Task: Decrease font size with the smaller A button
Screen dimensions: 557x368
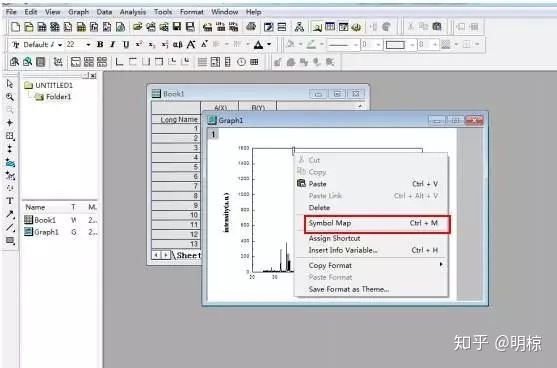Action: click(x=204, y=44)
